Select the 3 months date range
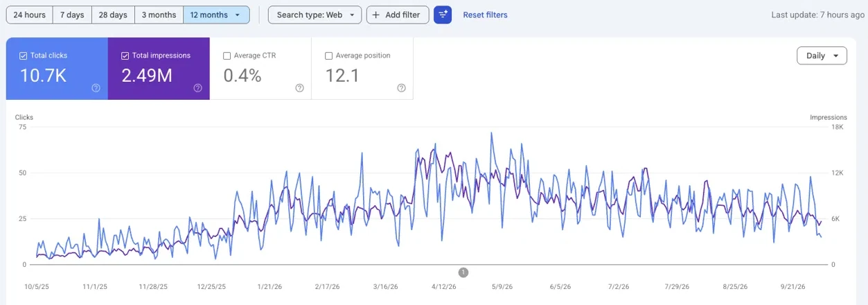868x305 pixels. (x=159, y=15)
